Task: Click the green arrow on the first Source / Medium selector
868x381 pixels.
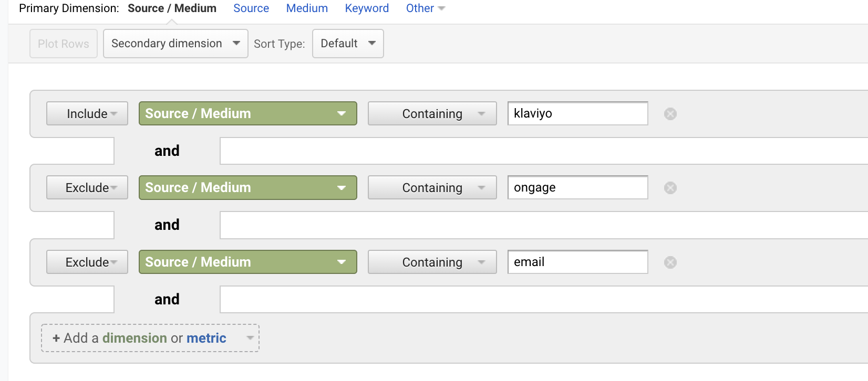Action: tap(342, 113)
